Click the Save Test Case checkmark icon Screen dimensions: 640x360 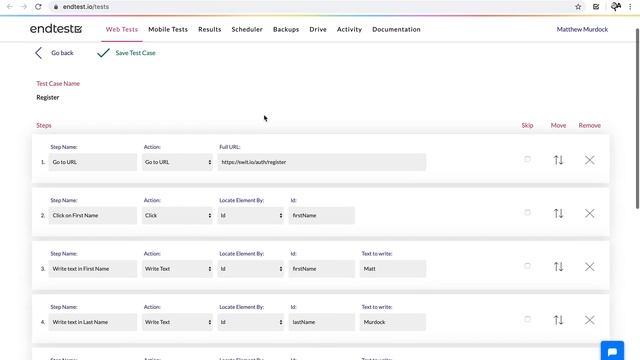coord(103,53)
